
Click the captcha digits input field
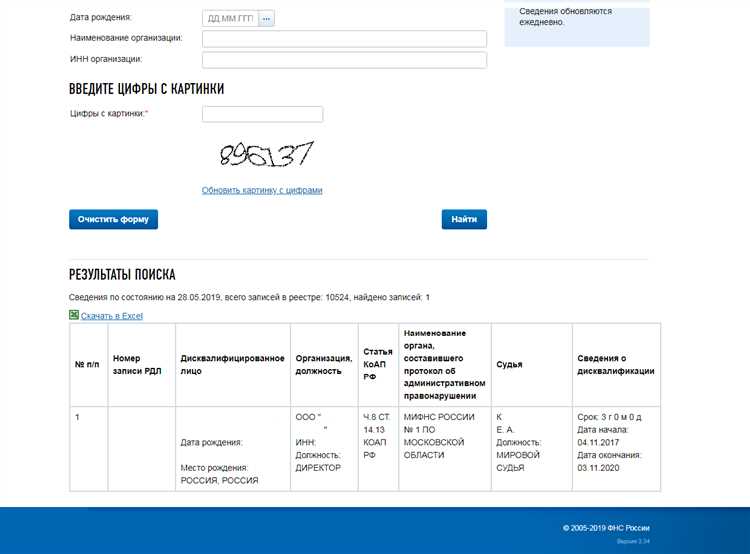263,114
